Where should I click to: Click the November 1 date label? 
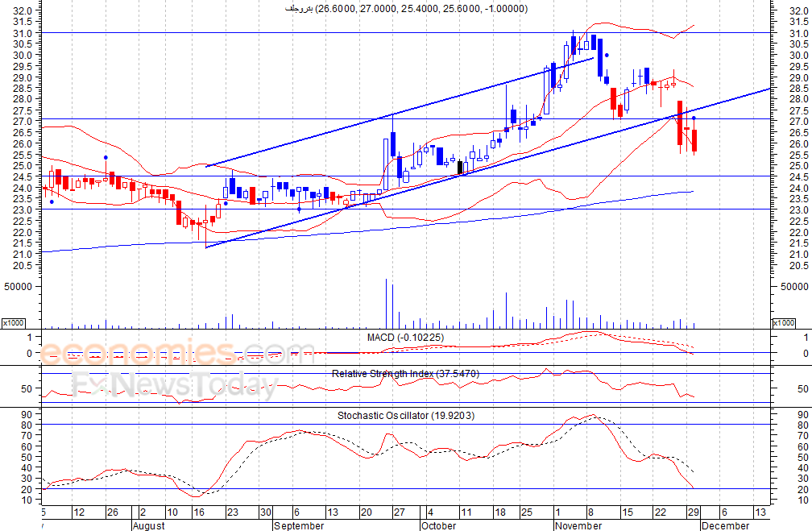557,512
